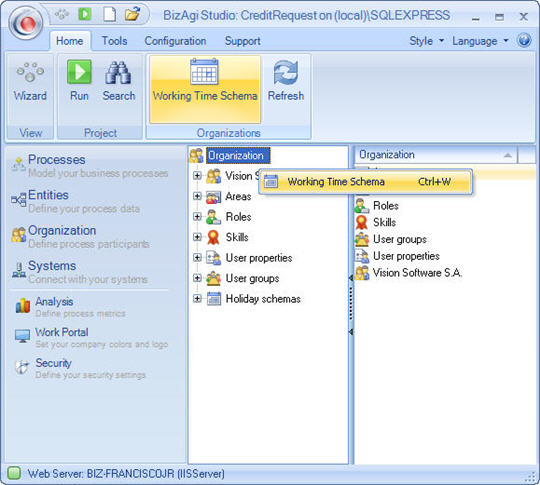Switch to the Support ribbon tab
Screen dimensions: 540x485
tap(242, 41)
